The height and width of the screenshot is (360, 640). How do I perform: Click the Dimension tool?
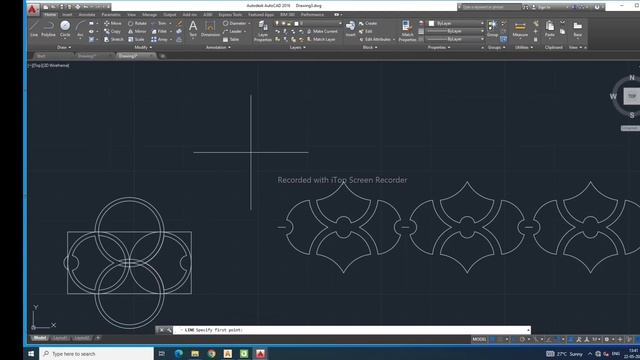(210, 29)
